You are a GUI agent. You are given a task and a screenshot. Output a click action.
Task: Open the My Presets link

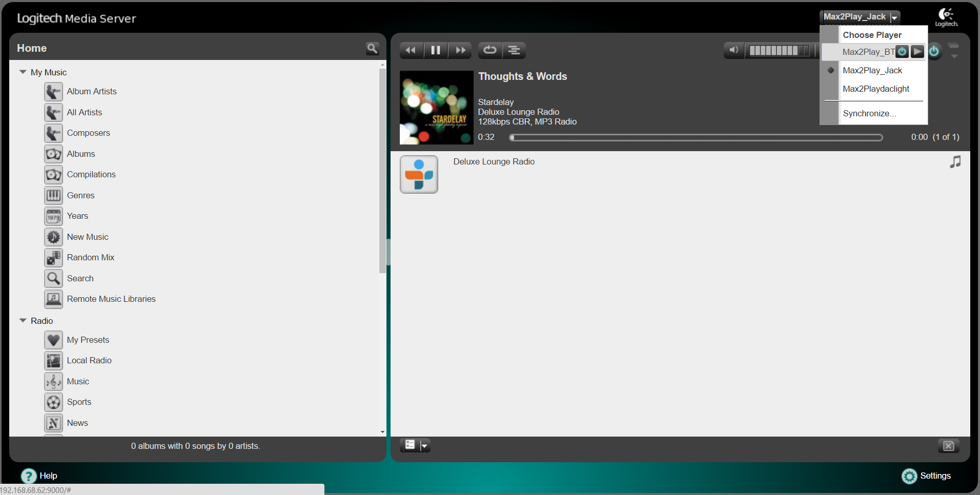88,340
